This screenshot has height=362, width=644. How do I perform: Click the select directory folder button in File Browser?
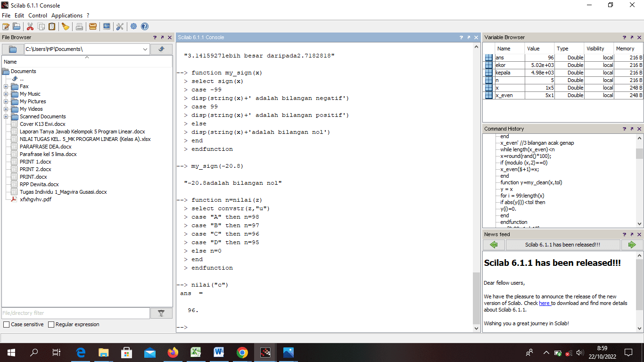(x=13, y=49)
